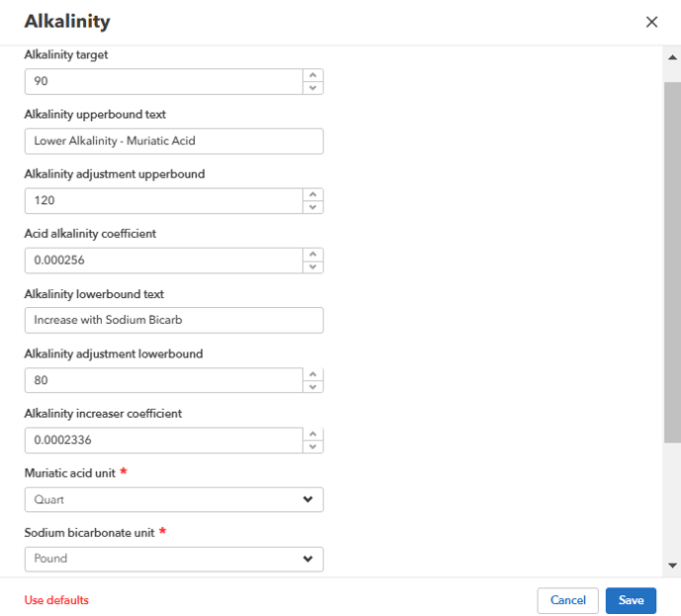Increase Alkalinity target with up arrow
Viewport: 681px width, 616px height.
tap(313, 75)
